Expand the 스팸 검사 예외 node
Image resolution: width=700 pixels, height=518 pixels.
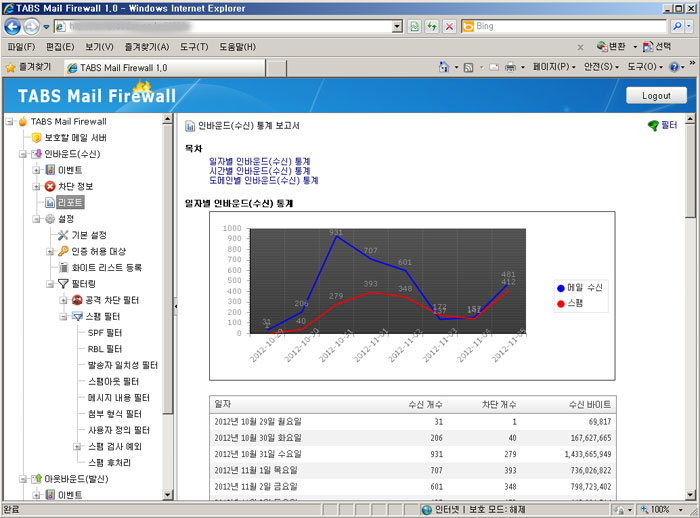77,446
